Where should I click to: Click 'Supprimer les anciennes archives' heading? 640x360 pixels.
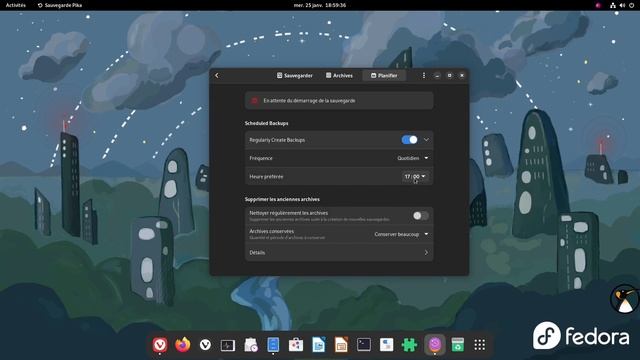pyautogui.click(x=282, y=199)
